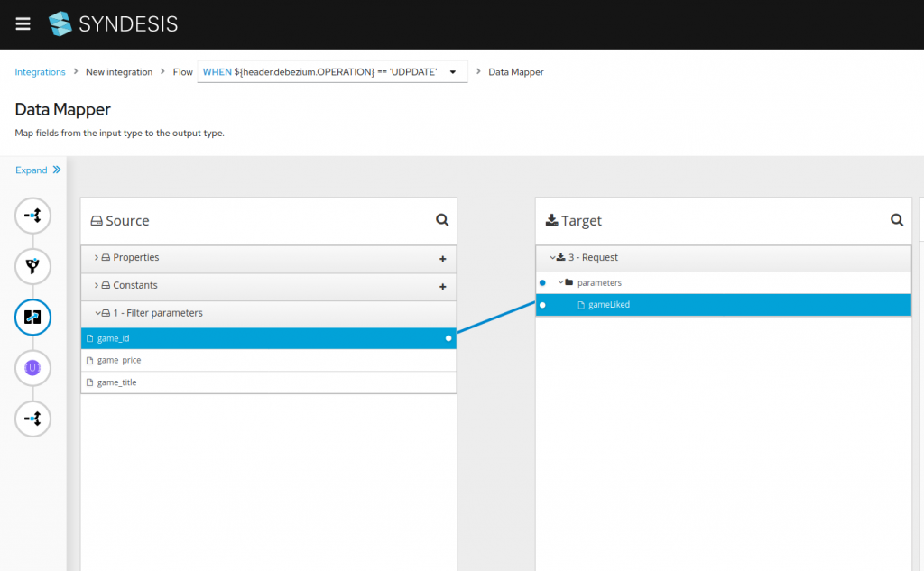Image resolution: width=924 pixels, height=571 pixels.
Task: Select the gameLiked target field
Action: pos(609,305)
